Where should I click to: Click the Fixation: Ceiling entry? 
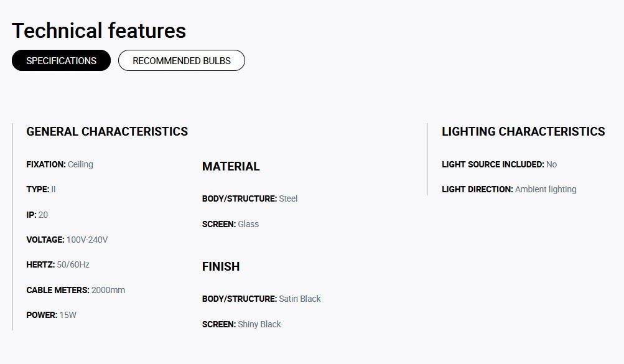pyautogui.click(x=60, y=164)
